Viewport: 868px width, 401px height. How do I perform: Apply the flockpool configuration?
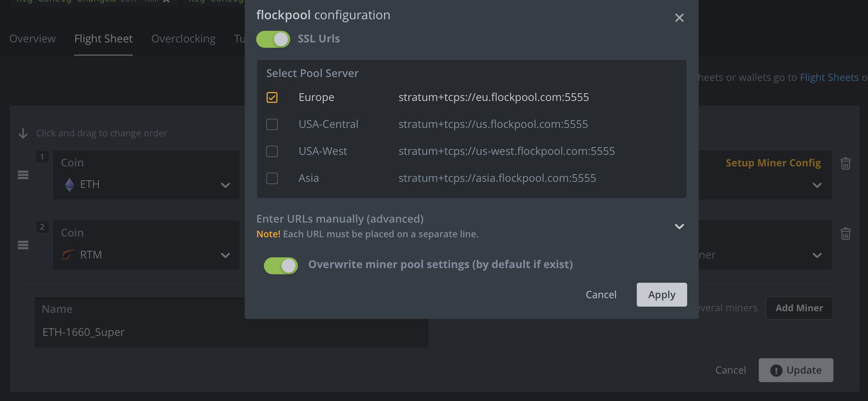click(661, 295)
